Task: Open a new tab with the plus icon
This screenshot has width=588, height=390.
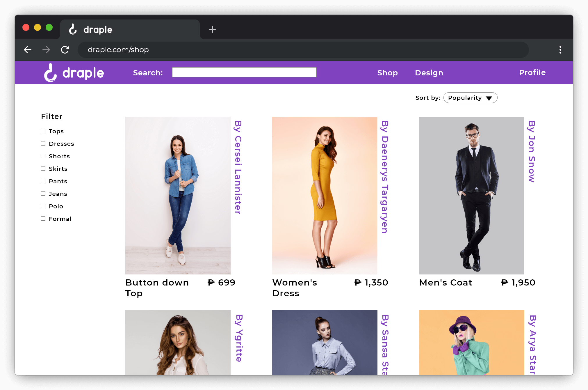Action: click(213, 29)
